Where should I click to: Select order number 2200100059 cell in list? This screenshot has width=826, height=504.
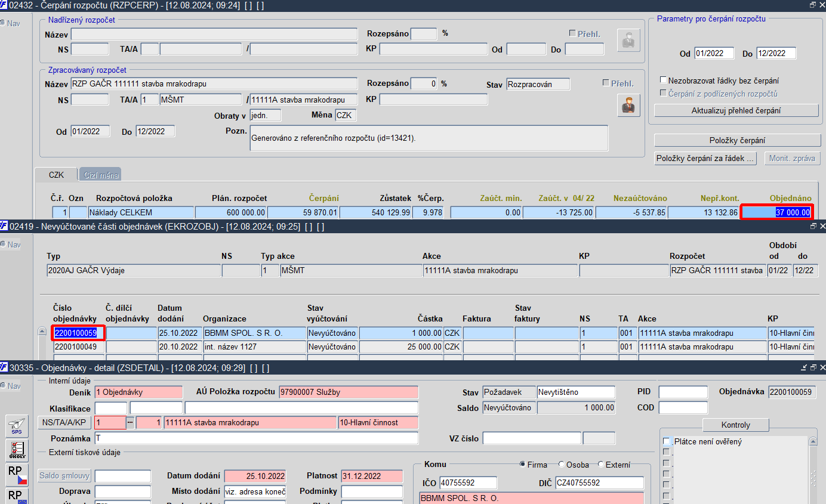79,333
